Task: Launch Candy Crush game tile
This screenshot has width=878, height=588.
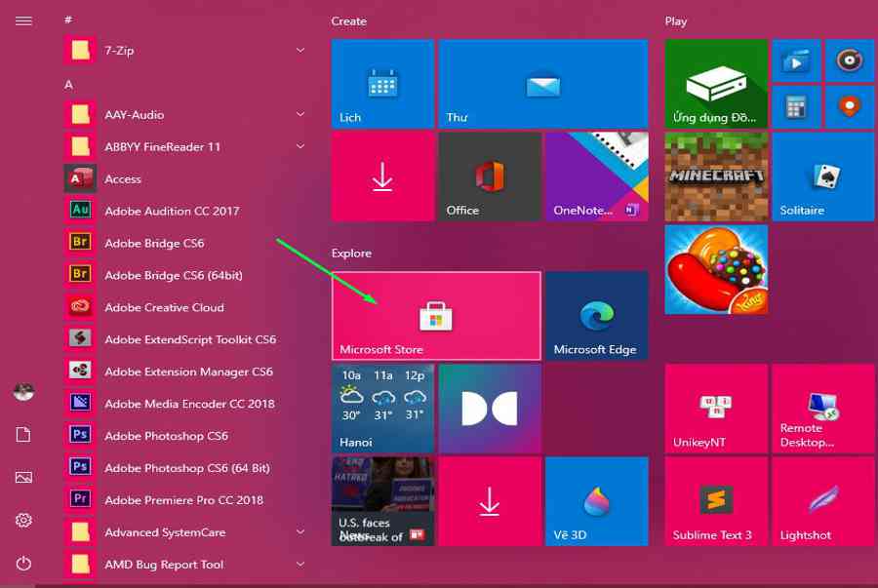Action: point(716,269)
